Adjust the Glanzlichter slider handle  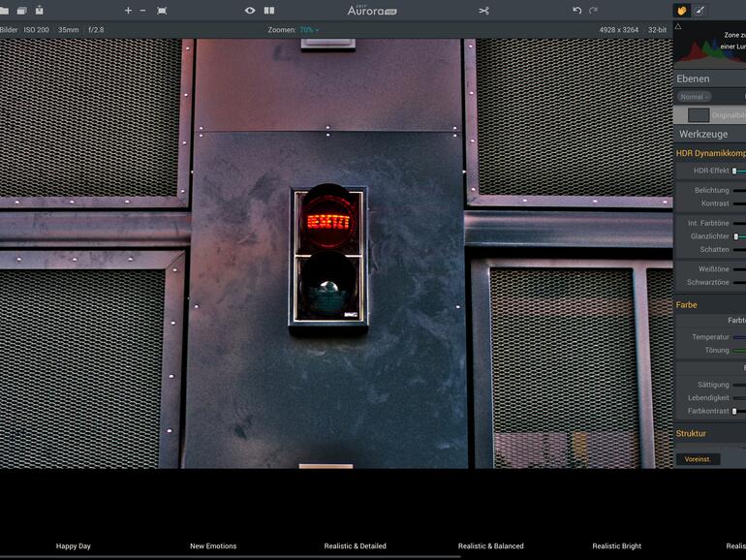click(x=736, y=236)
